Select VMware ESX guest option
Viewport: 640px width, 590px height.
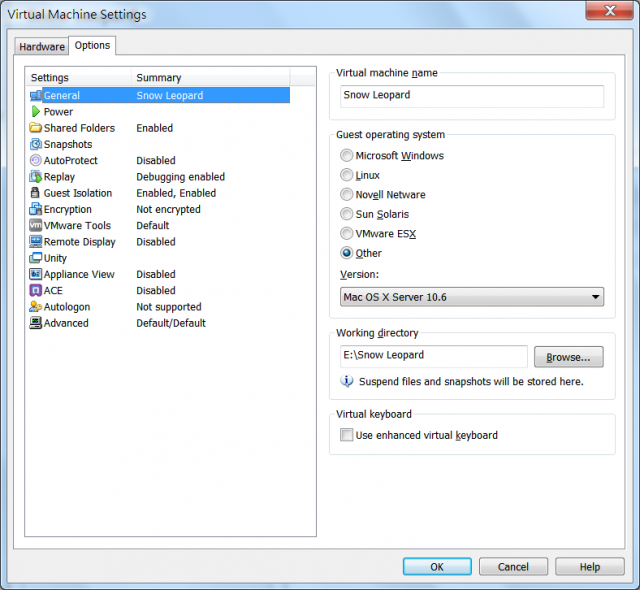click(x=347, y=233)
